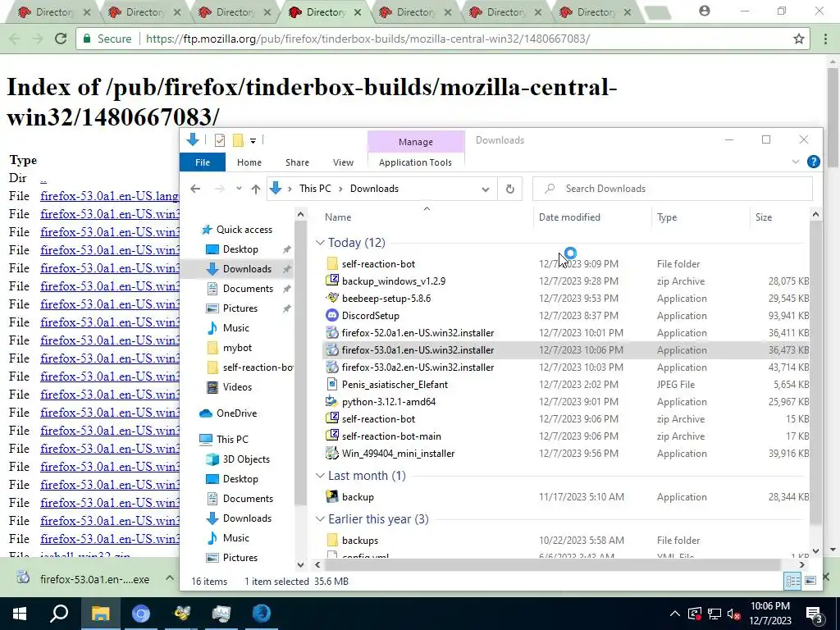Viewport: 840px width, 630px height.
Task: Go back in File Explorer
Action: (x=195, y=189)
